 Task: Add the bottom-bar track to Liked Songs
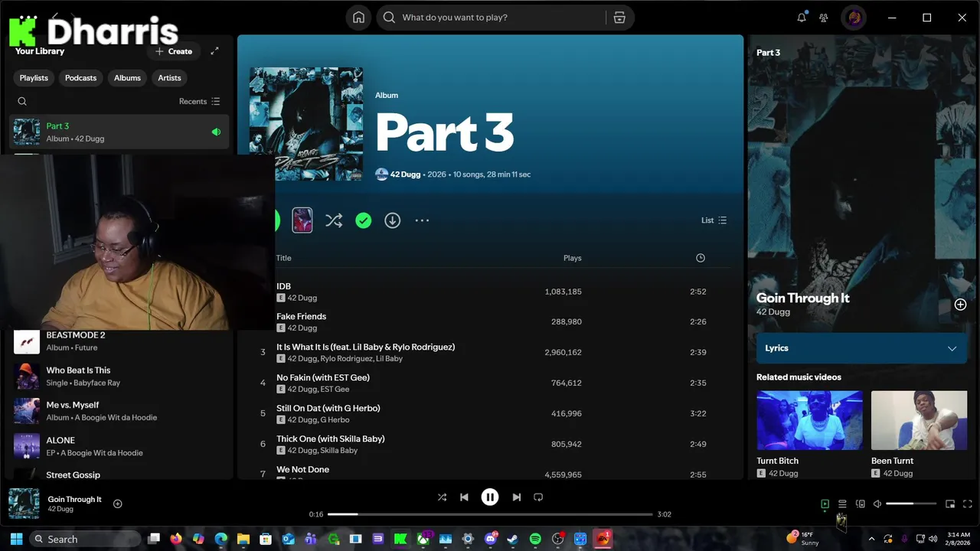click(118, 504)
